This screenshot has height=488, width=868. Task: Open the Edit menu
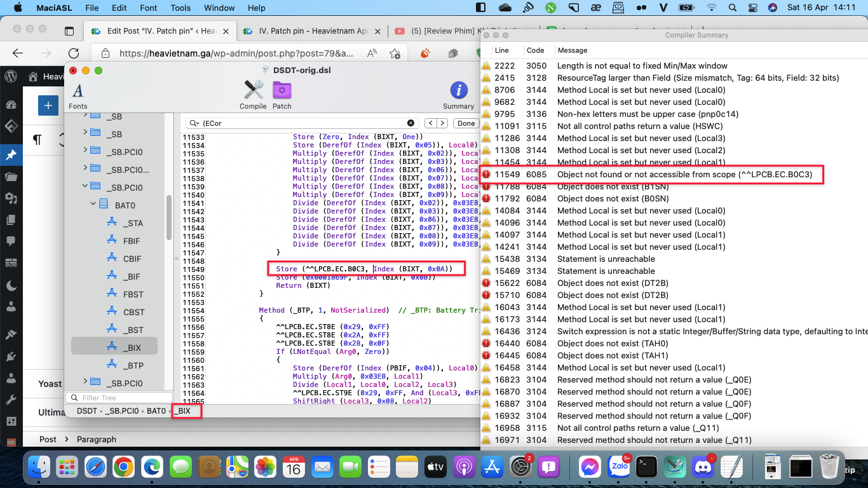click(x=119, y=8)
